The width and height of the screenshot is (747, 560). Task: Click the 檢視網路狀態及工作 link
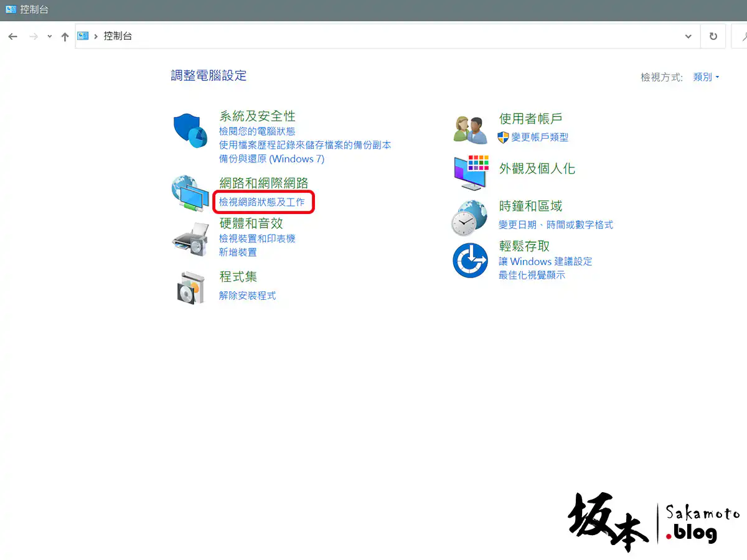point(261,202)
